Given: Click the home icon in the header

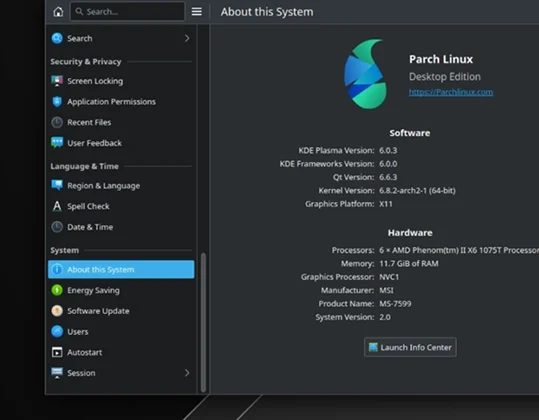Looking at the screenshot, I should click(58, 12).
